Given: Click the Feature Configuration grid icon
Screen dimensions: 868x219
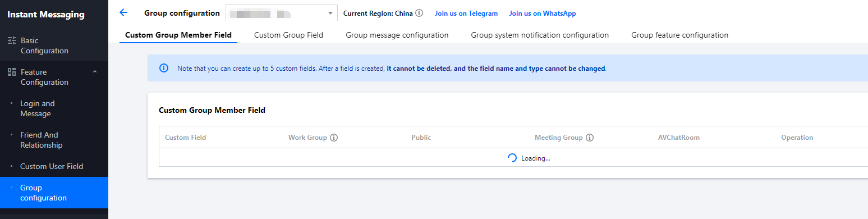Looking at the screenshot, I should (x=12, y=72).
